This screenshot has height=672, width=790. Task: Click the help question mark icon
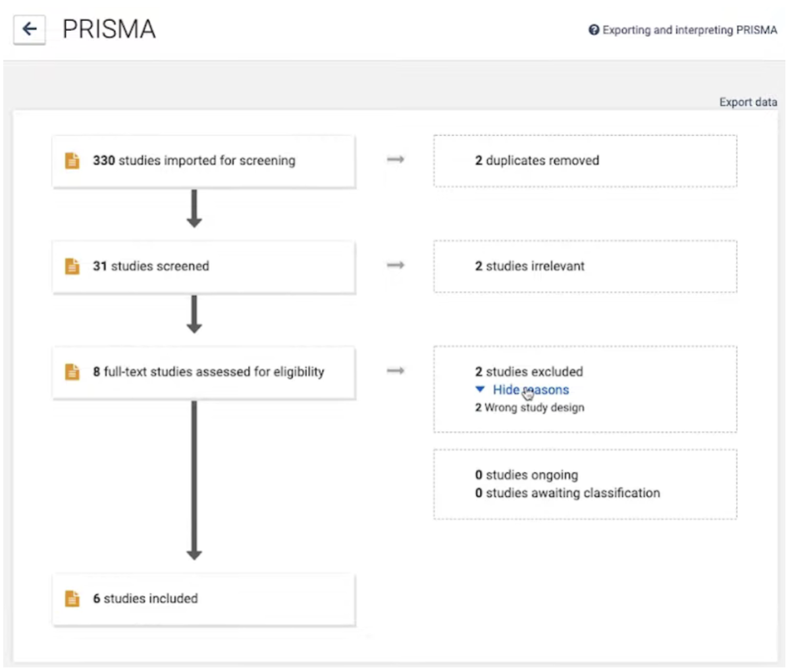click(594, 30)
